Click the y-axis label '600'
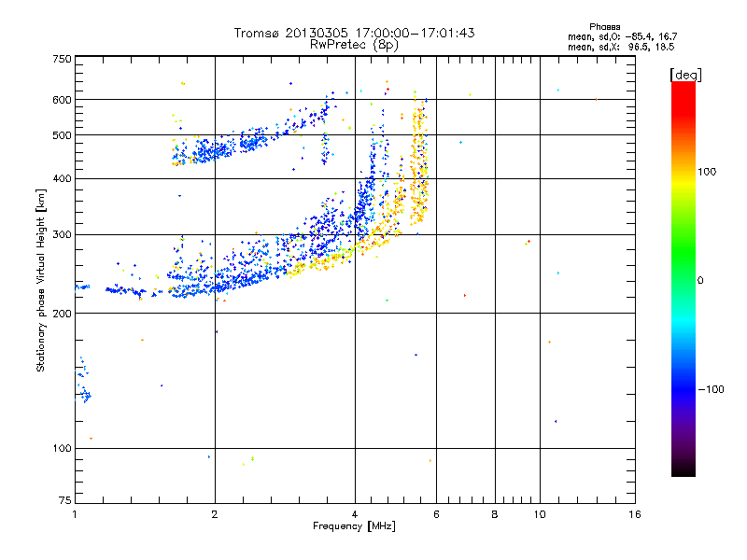 62,100
